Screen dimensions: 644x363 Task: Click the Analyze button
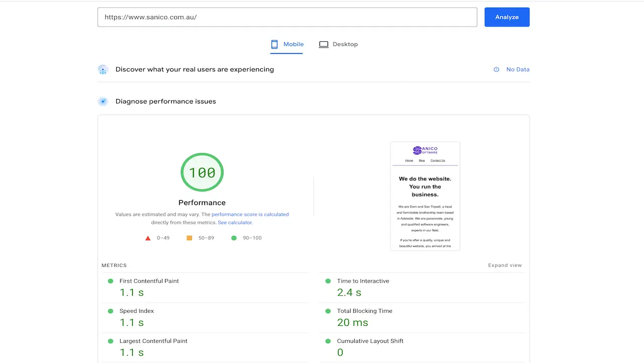[507, 17]
